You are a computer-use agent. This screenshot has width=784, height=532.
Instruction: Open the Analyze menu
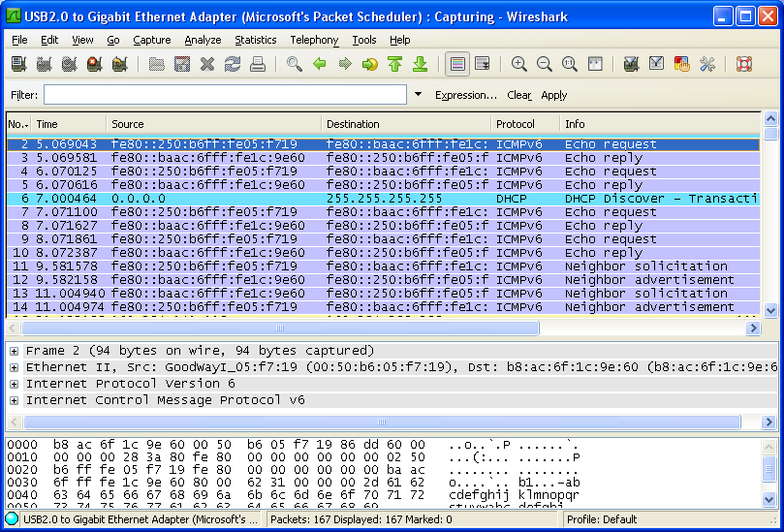(x=203, y=40)
